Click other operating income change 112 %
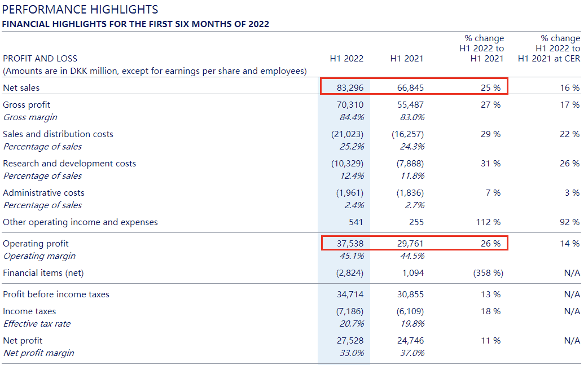The height and width of the screenshot is (365, 588). click(x=488, y=222)
